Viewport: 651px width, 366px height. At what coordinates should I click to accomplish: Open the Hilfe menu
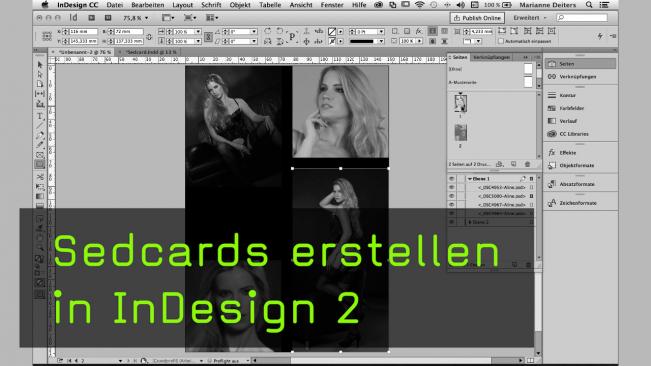[359, 5]
